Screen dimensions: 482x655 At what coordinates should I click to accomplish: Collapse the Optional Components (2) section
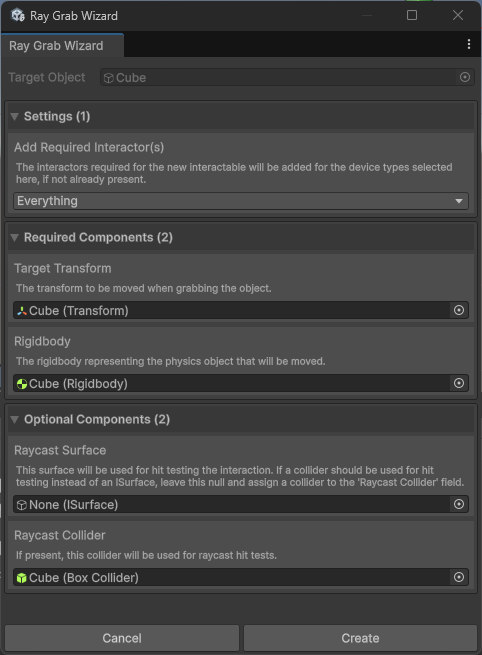click(x=15, y=419)
